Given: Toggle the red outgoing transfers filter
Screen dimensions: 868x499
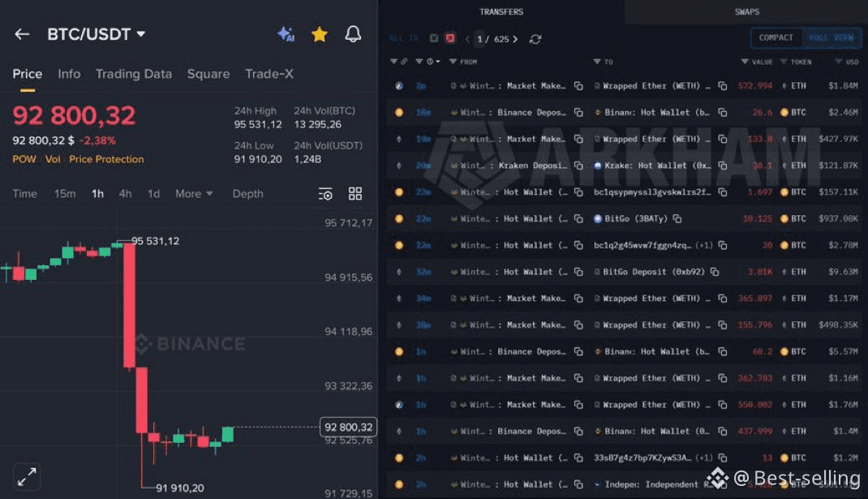Looking at the screenshot, I should click(x=450, y=38).
